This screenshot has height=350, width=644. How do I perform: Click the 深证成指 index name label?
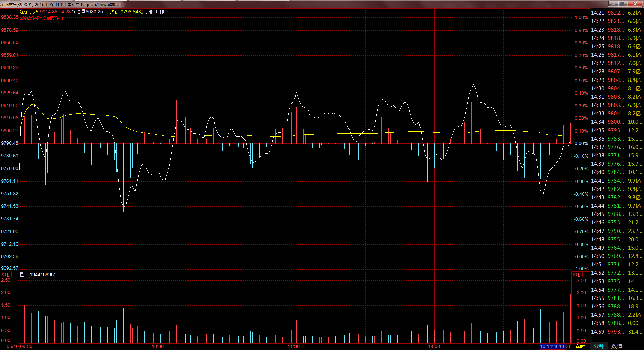coord(29,12)
